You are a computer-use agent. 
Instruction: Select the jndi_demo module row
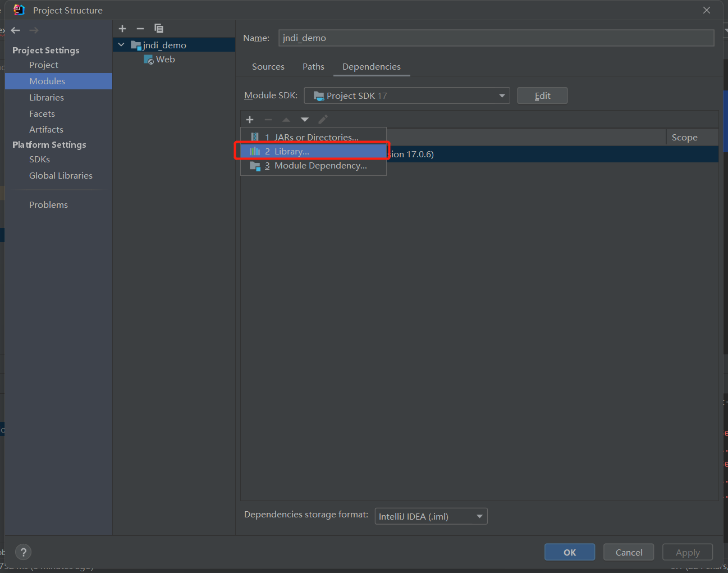[x=174, y=45]
